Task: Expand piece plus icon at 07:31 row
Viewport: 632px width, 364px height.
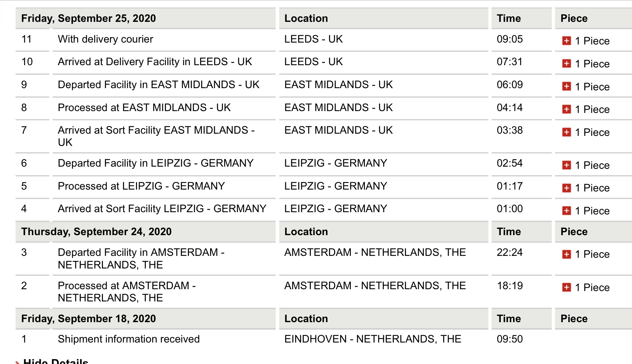Action: (566, 64)
